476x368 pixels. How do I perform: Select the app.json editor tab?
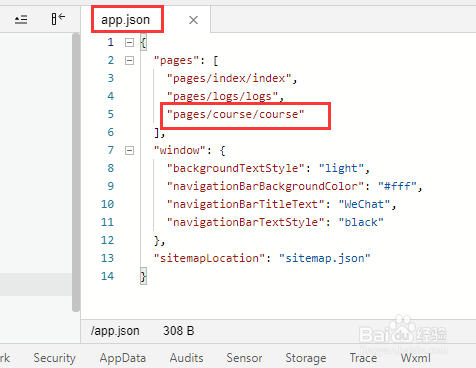[x=126, y=20]
